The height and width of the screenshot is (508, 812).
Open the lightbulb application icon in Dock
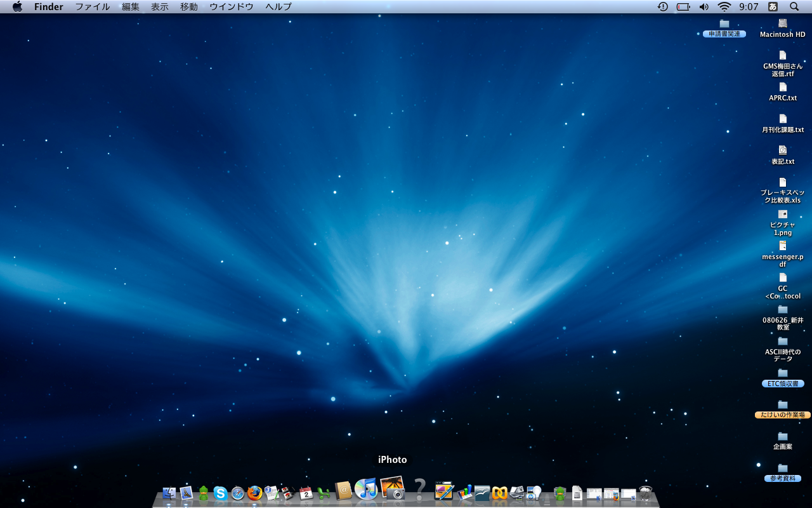click(534, 492)
